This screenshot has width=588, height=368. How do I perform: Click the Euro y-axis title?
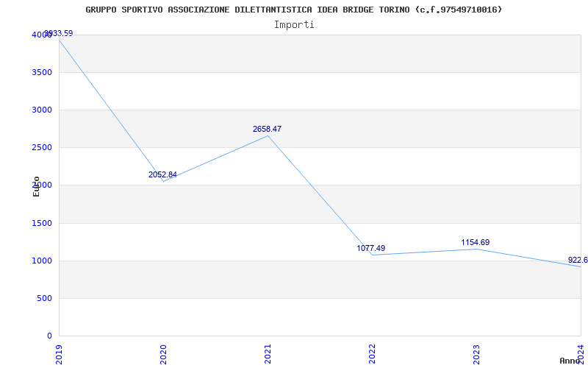pyautogui.click(x=36, y=186)
